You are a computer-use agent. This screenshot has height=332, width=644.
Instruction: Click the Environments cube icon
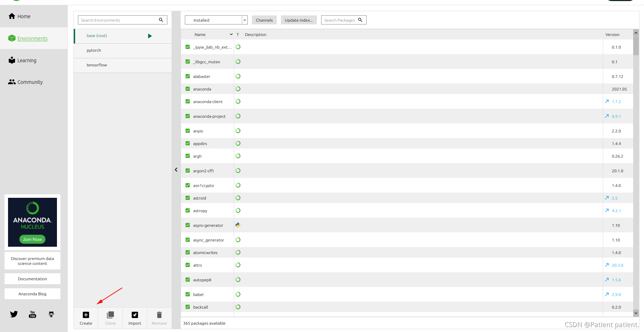point(12,38)
